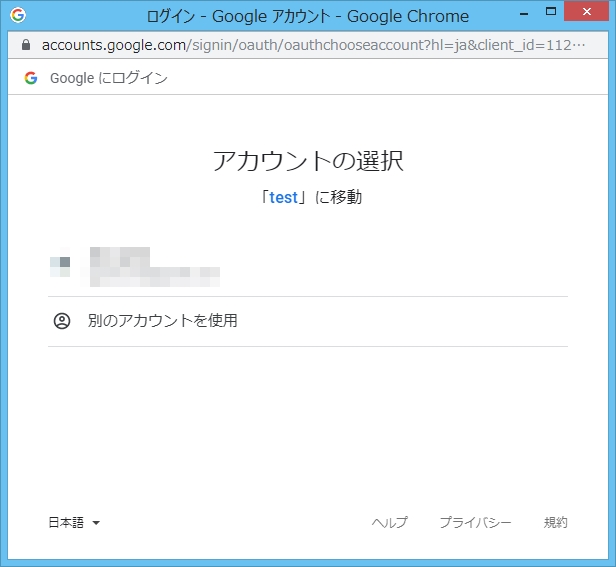Open the 規約 terms link
Viewport: 616px width, 567px height.
tap(556, 522)
